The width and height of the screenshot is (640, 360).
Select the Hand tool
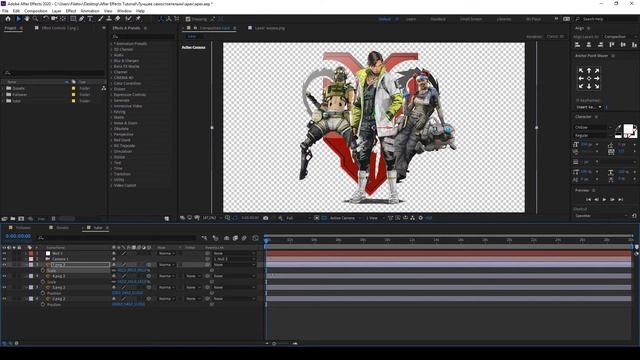[x=27, y=19]
